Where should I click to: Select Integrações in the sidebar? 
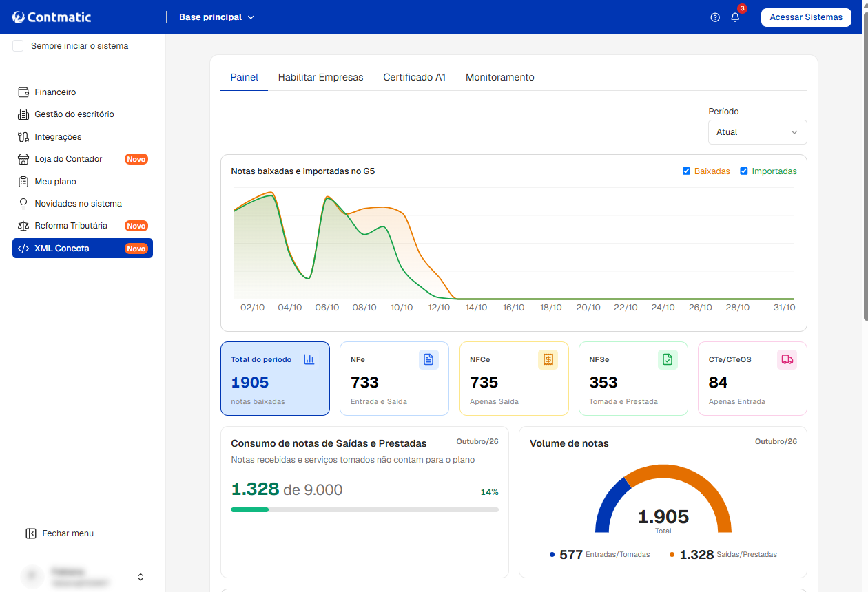click(83, 136)
